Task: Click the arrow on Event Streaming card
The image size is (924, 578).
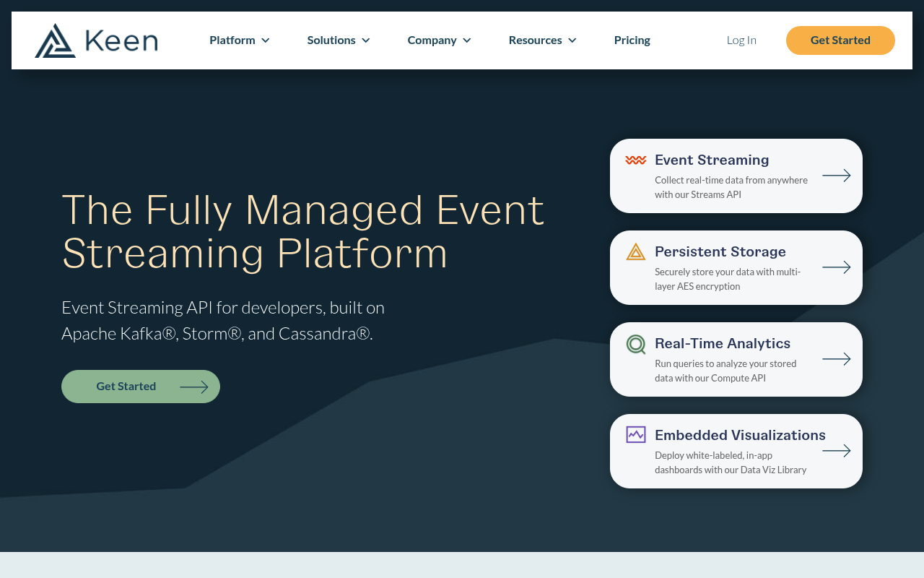Action: [837, 176]
